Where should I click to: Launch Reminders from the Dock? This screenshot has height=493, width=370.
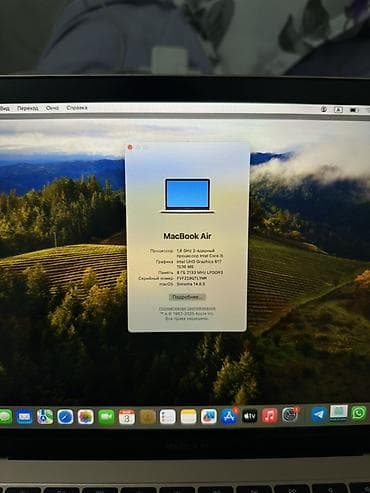click(x=168, y=417)
